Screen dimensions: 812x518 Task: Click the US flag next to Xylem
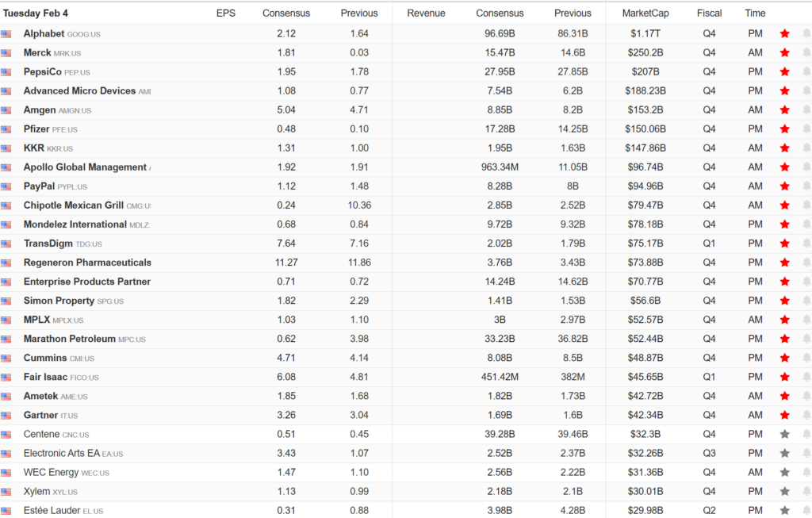(x=6, y=492)
